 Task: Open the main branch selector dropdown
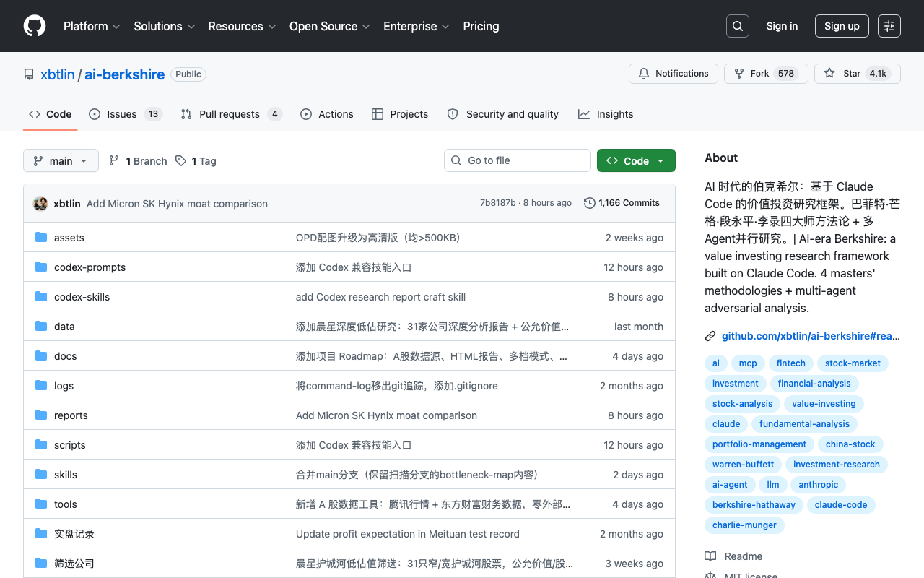pos(61,160)
